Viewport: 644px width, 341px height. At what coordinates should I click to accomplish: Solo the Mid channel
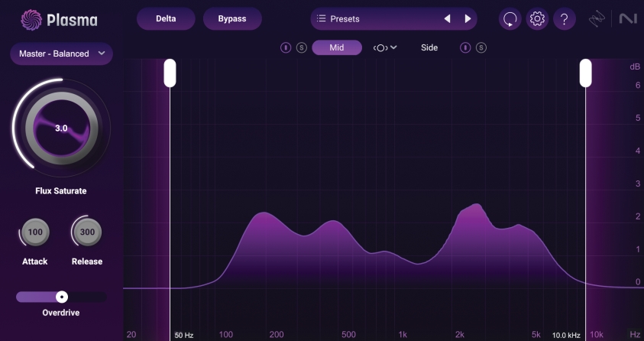(x=301, y=47)
